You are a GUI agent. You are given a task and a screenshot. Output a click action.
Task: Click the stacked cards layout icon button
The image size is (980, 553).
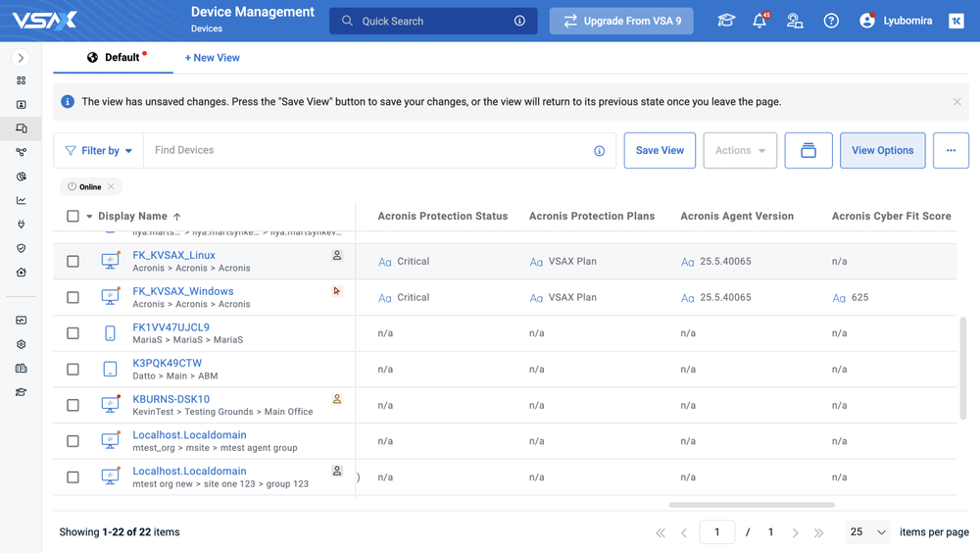click(x=808, y=150)
